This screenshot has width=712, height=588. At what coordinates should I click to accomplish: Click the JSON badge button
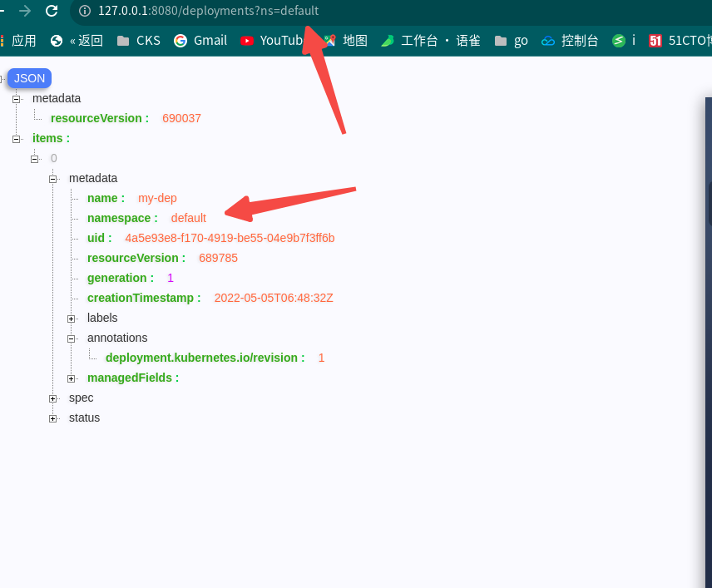click(x=28, y=77)
